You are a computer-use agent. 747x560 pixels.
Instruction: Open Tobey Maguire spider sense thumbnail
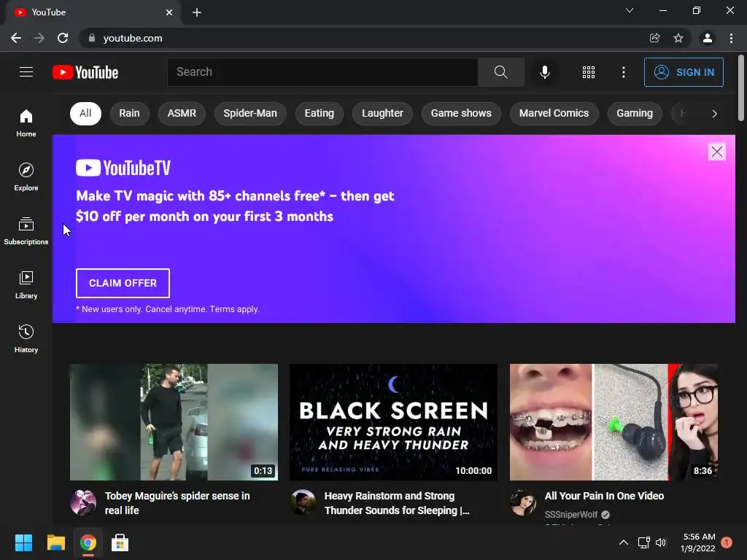[x=174, y=422]
